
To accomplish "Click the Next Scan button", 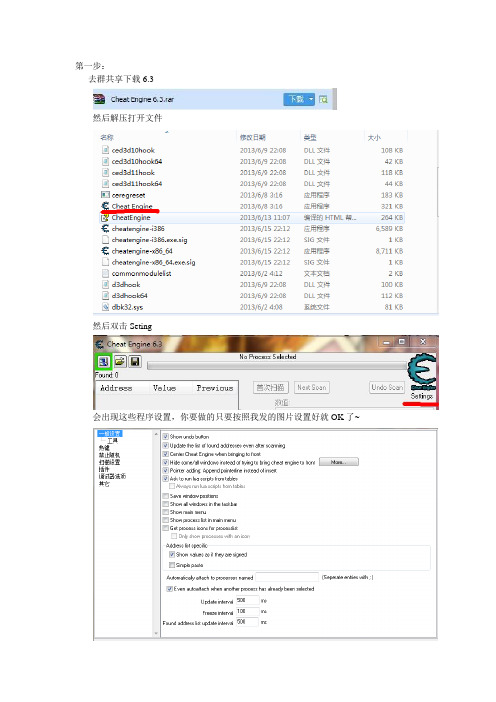I will click(x=312, y=387).
